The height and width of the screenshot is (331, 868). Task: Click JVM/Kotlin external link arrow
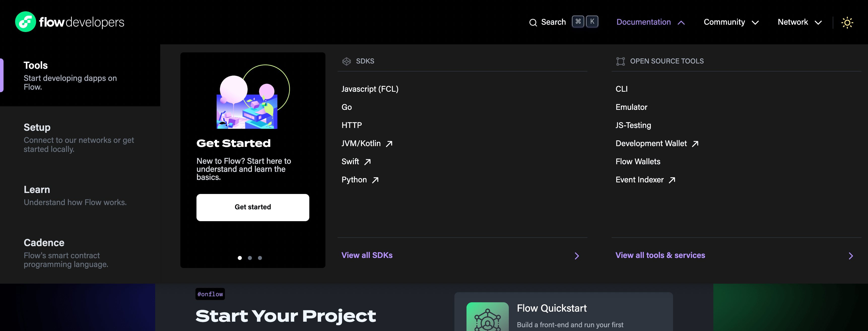(x=389, y=144)
